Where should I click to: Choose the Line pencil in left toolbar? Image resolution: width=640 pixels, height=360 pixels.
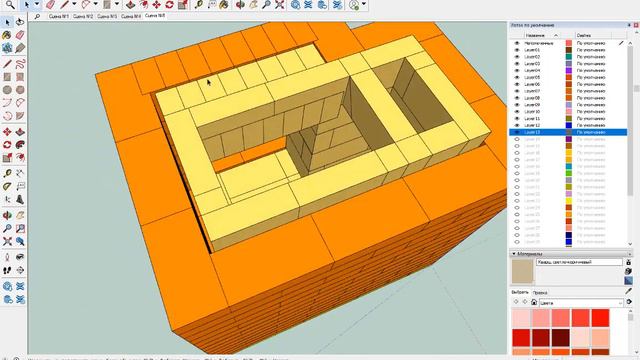(7, 64)
